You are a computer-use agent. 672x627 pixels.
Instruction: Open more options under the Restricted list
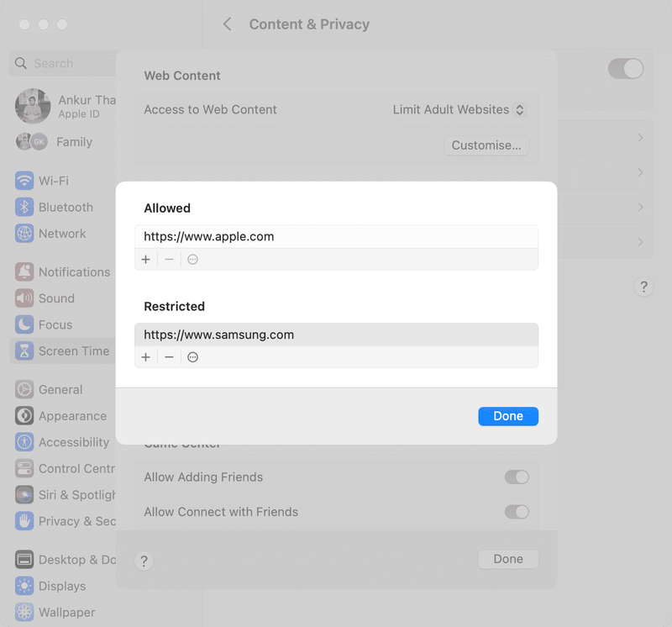coord(193,357)
